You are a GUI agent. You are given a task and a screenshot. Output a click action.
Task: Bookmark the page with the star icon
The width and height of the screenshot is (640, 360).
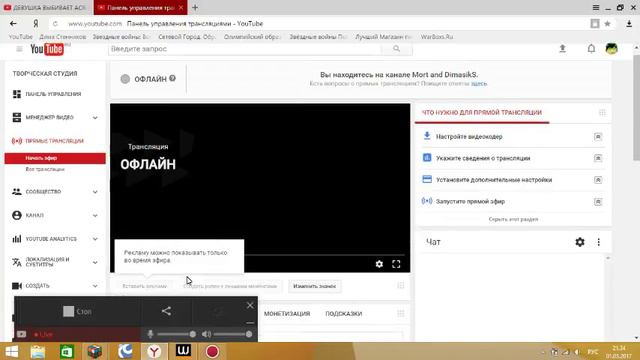[607, 24]
